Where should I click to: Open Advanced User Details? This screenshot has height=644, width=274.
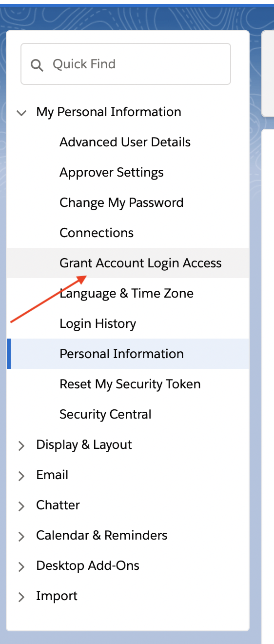[x=125, y=142]
